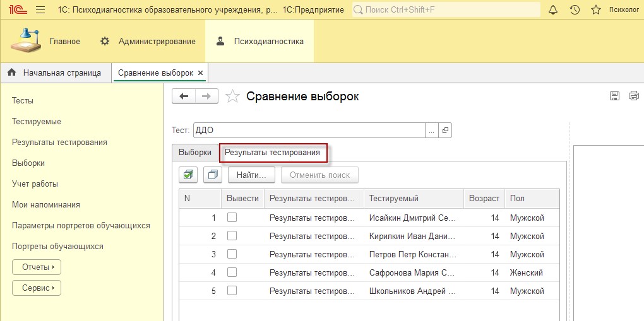Open notifications bell

pyautogui.click(x=553, y=10)
